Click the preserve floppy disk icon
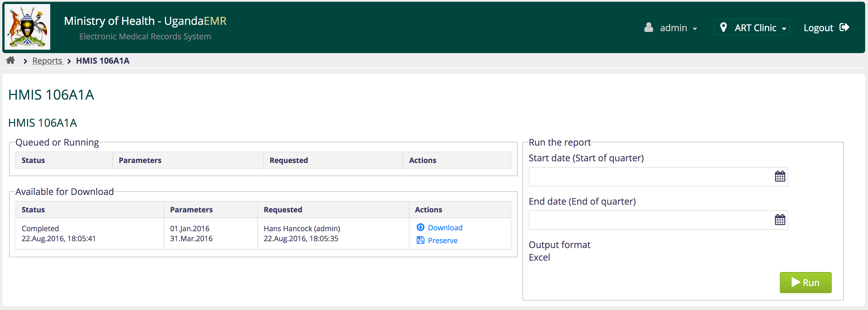868x310 pixels. point(420,240)
